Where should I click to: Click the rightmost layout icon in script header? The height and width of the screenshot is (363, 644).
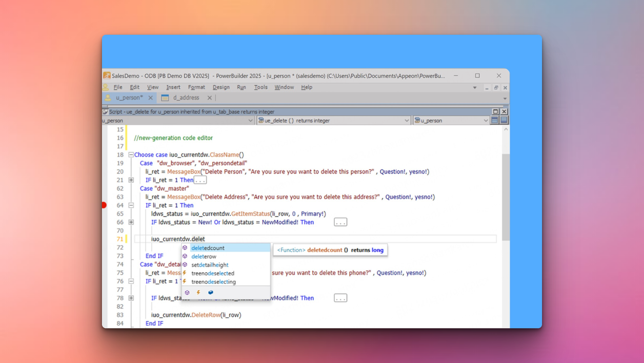click(x=504, y=121)
